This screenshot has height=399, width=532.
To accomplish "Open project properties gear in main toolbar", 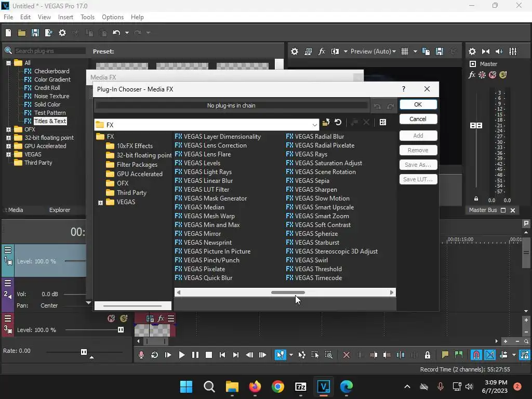I will click(x=62, y=33).
